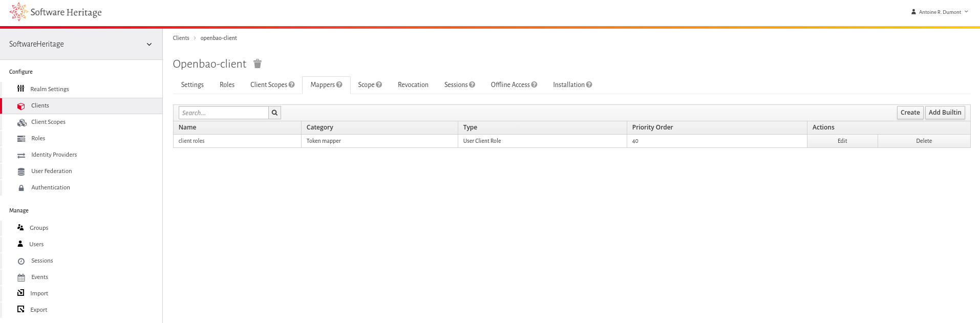Open Client Scopes in sidebar
This screenshot has width=980, height=323.
(48, 122)
